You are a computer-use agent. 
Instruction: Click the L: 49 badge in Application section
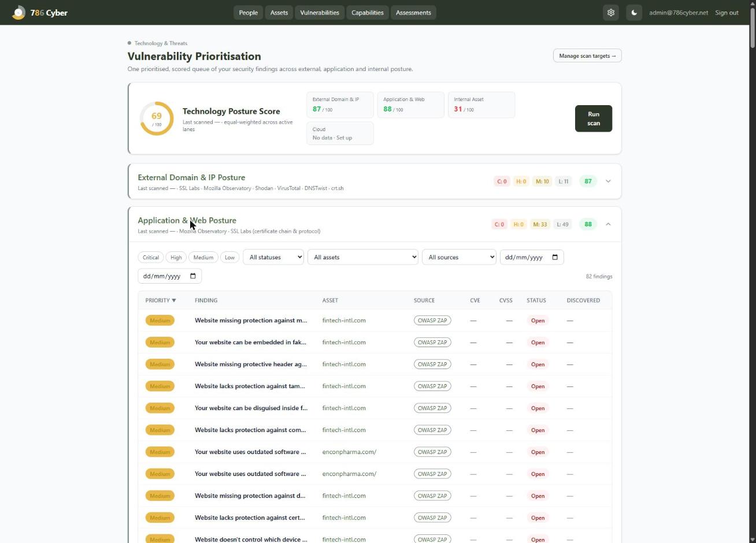[562, 224]
